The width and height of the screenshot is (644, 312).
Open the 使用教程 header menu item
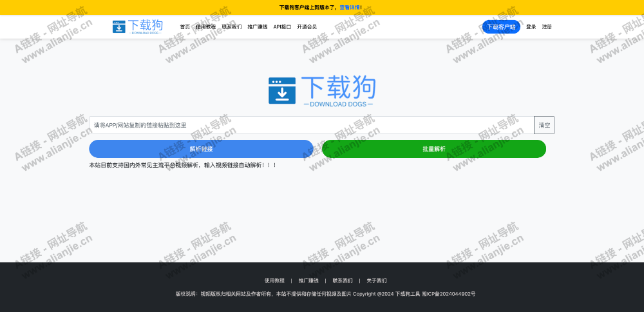click(206, 26)
